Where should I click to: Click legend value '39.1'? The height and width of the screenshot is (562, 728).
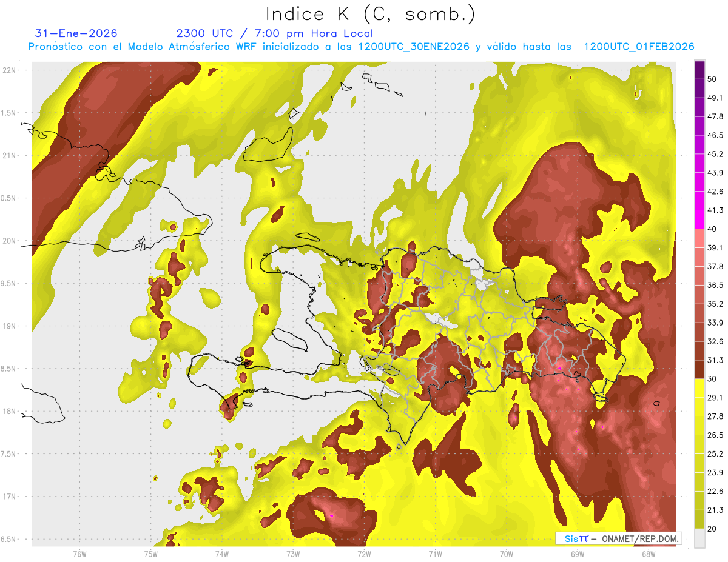click(x=715, y=247)
